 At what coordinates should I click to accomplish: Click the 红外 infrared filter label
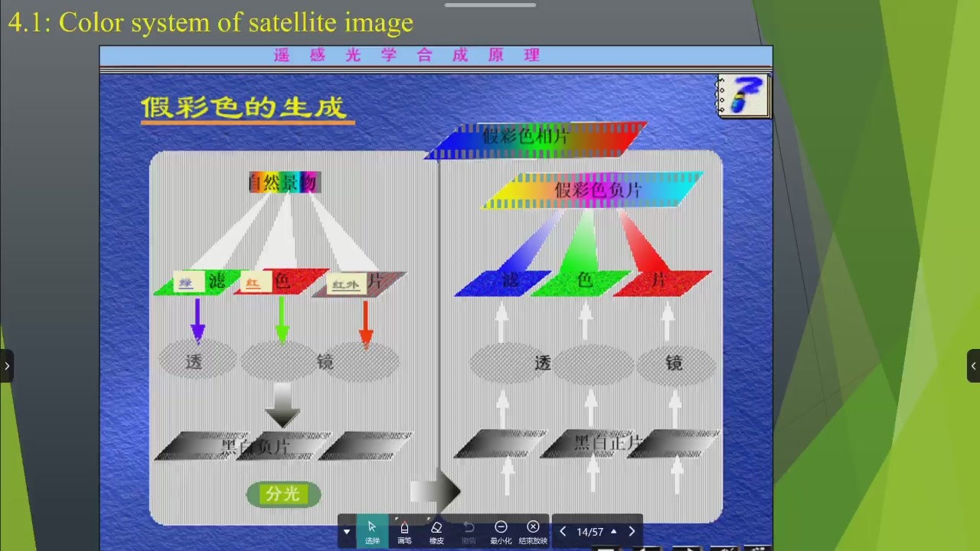click(345, 285)
